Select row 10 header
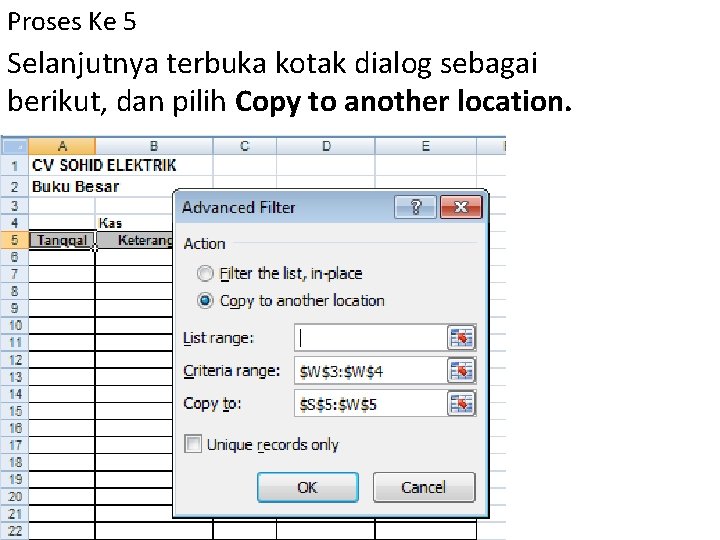720x540 pixels. (15, 326)
